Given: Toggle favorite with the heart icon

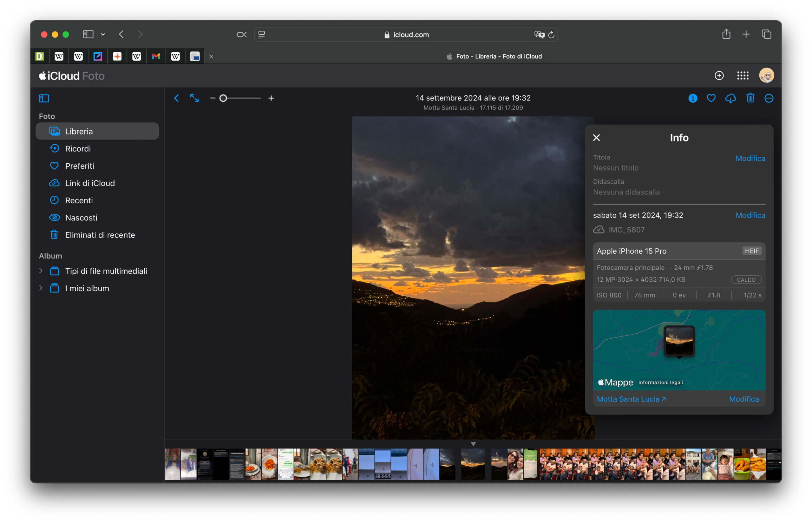Looking at the screenshot, I should coord(711,98).
